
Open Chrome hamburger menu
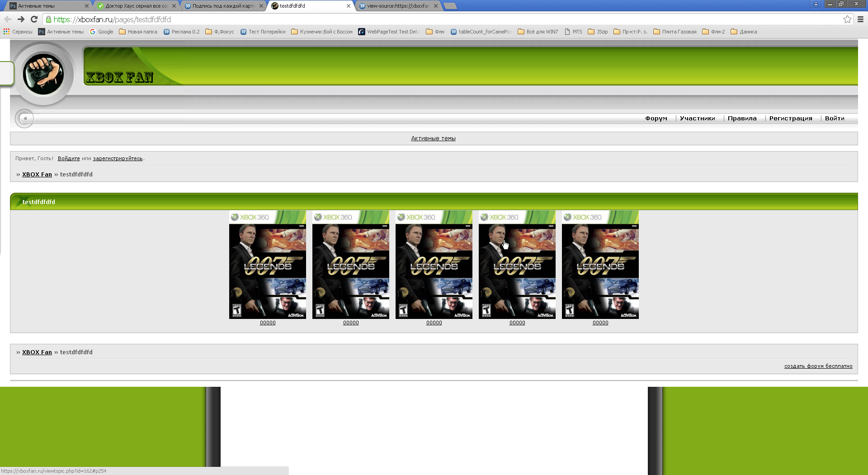coord(860,19)
